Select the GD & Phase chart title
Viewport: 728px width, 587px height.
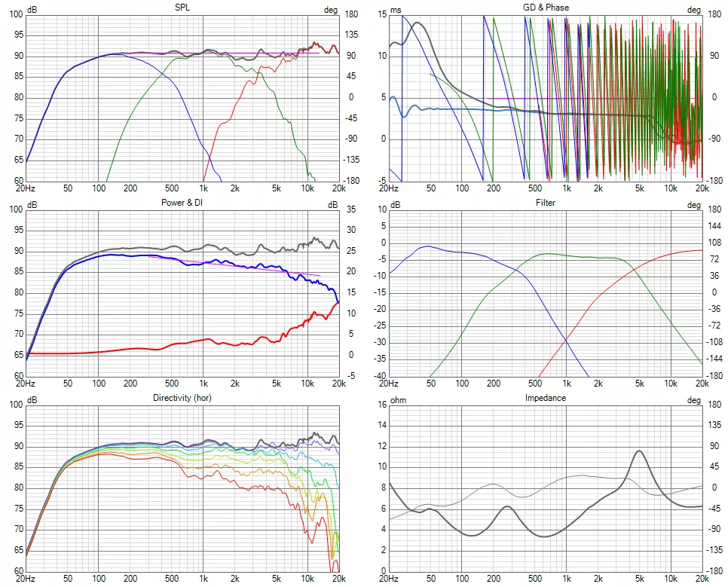[x=546, y=7]
